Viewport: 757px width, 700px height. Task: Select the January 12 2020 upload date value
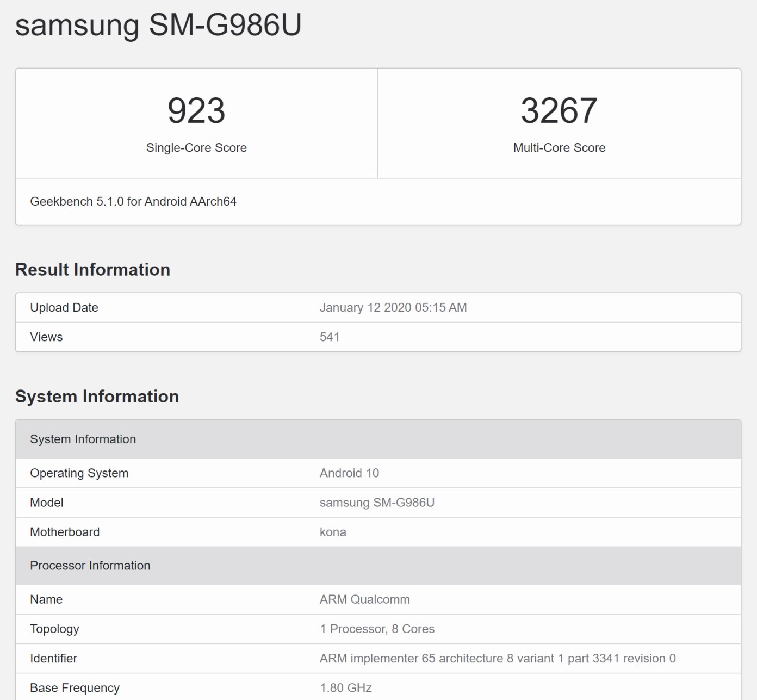tap(393, 308)
